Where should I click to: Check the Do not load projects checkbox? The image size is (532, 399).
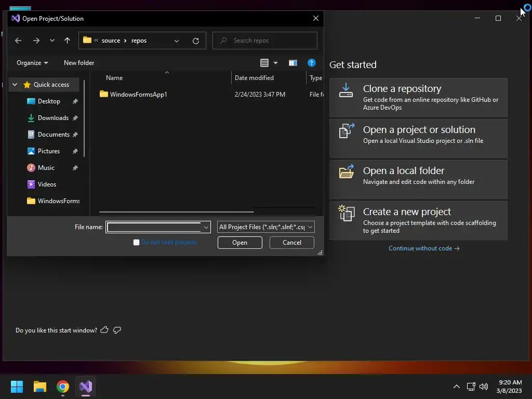pos(137,242)
